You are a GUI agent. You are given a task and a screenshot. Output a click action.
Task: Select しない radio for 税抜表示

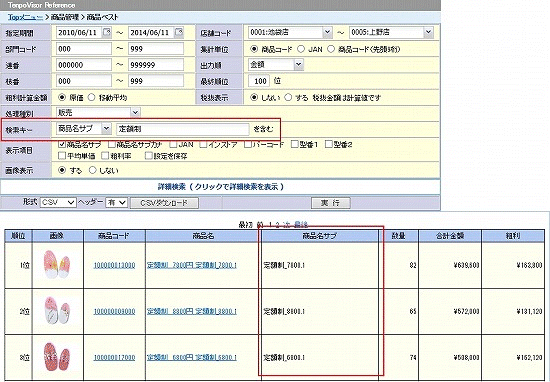coord(254,97)
